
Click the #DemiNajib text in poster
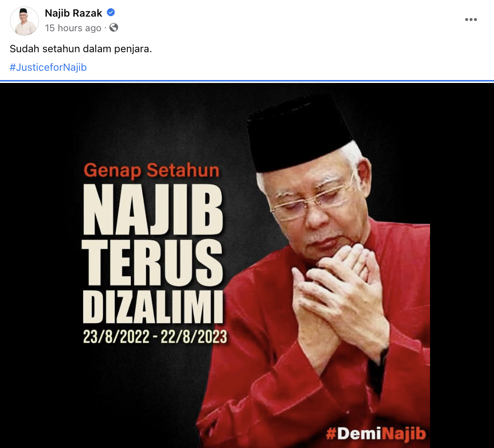click(x=376, y=434)
